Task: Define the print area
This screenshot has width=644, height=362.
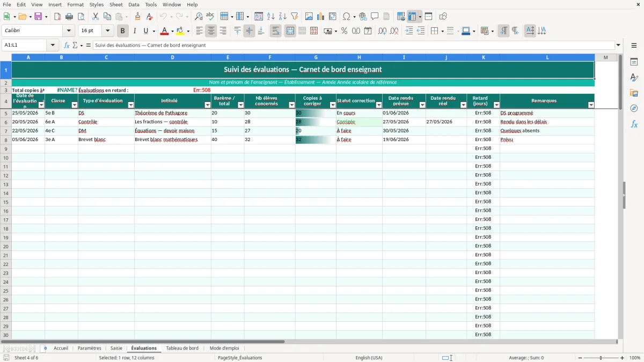Action: pos(401,17)
